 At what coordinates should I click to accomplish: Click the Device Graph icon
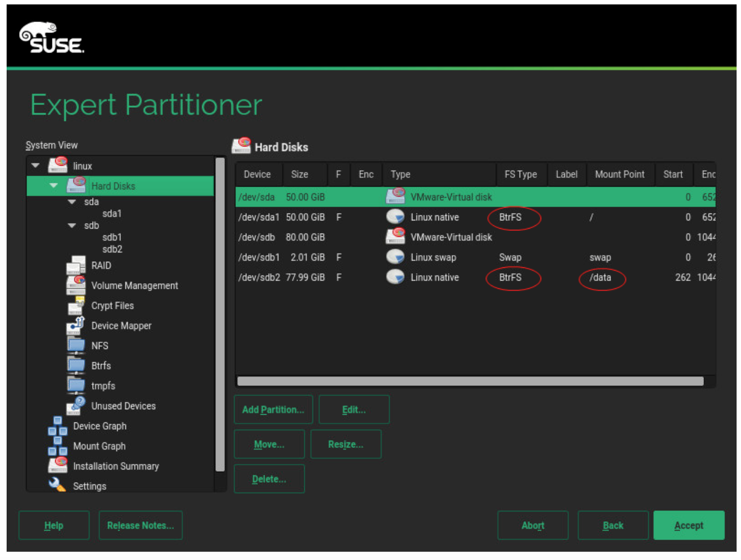57,426
